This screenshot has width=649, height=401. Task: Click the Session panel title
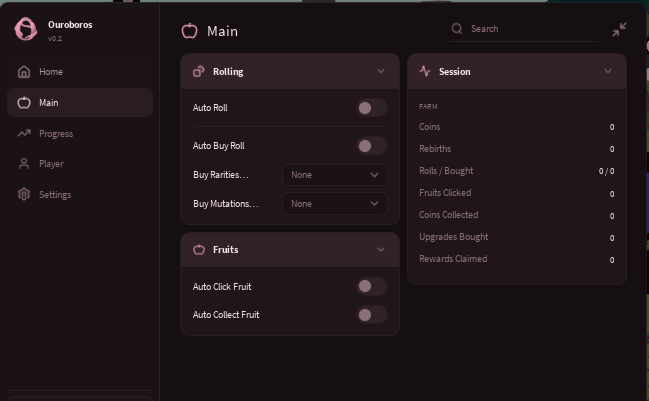pos(454,72)
